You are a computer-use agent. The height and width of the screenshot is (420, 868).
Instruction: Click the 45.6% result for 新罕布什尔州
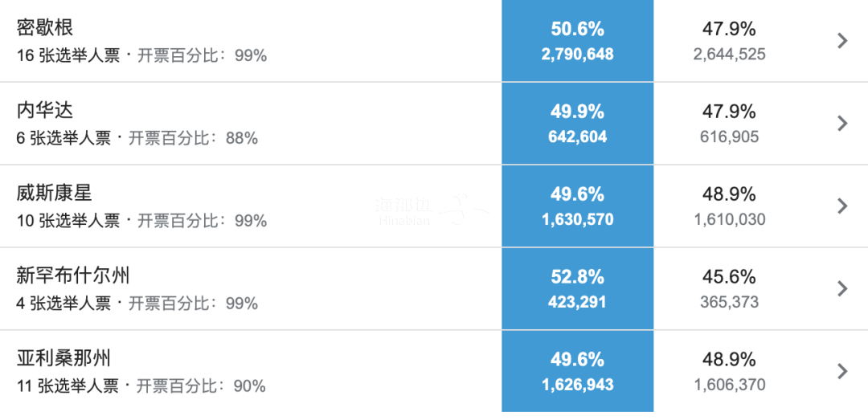[x=729, y=277]
